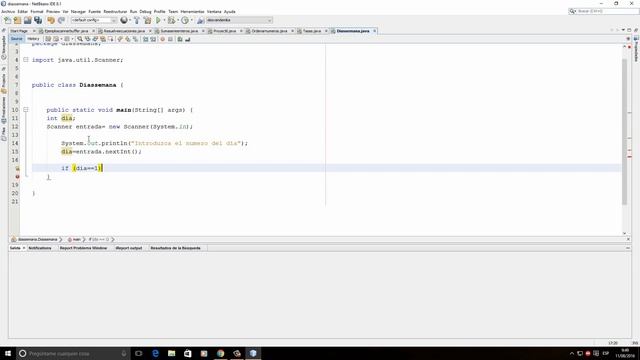Click the dia=entrada.nextInt() code line

(x=101, y=151)
